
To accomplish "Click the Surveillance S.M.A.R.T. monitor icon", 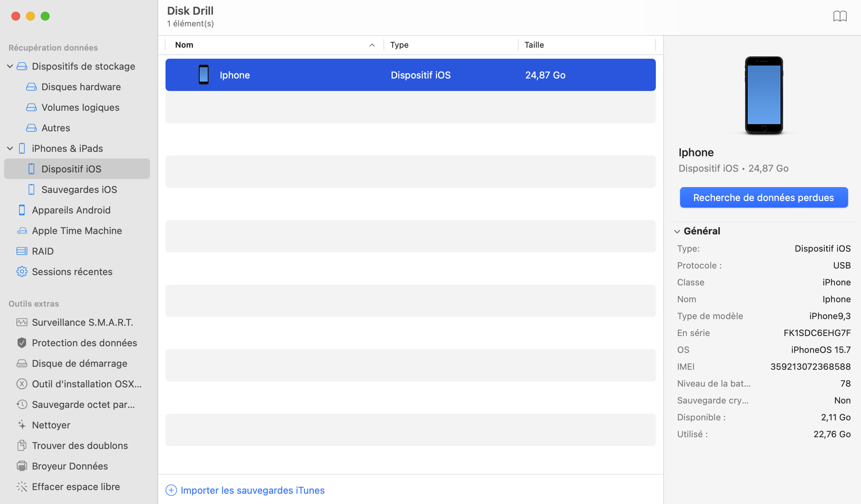I will coord(22,322).
